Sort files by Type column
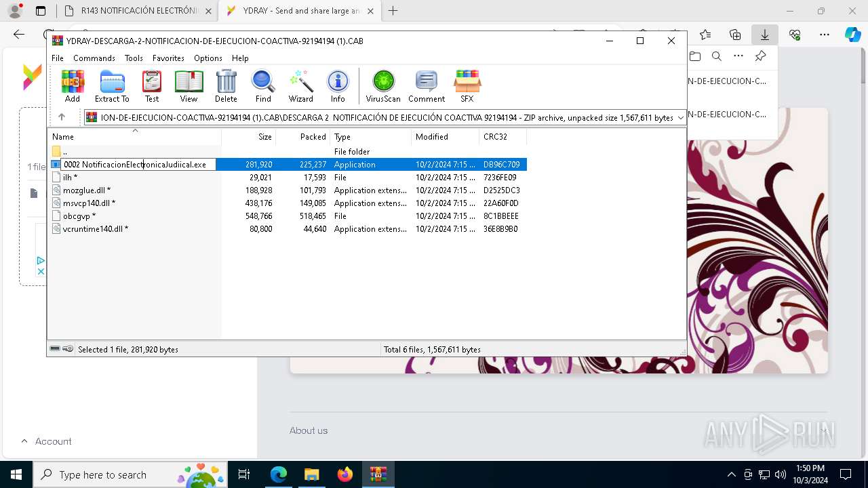 click(x=370, y=137)
